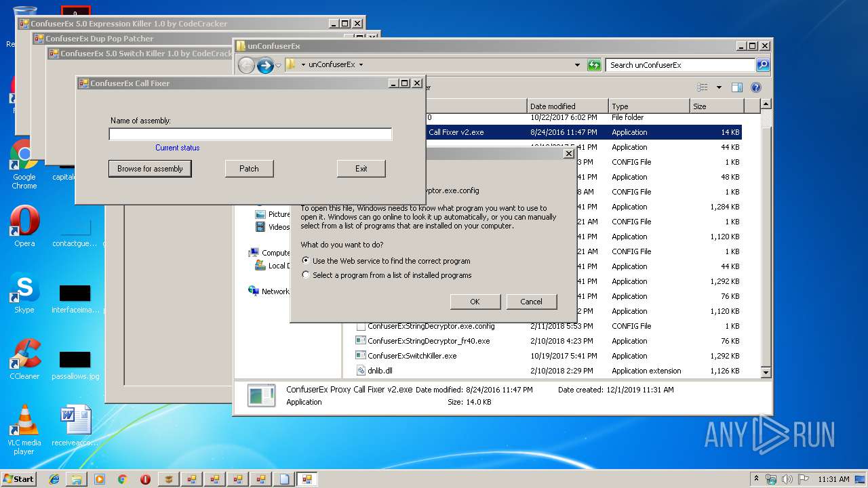The height and width of the screenshot is (488, 868).
Task: Open Google Chrome desktop shortcut
Action: click(x=24, y=165)
